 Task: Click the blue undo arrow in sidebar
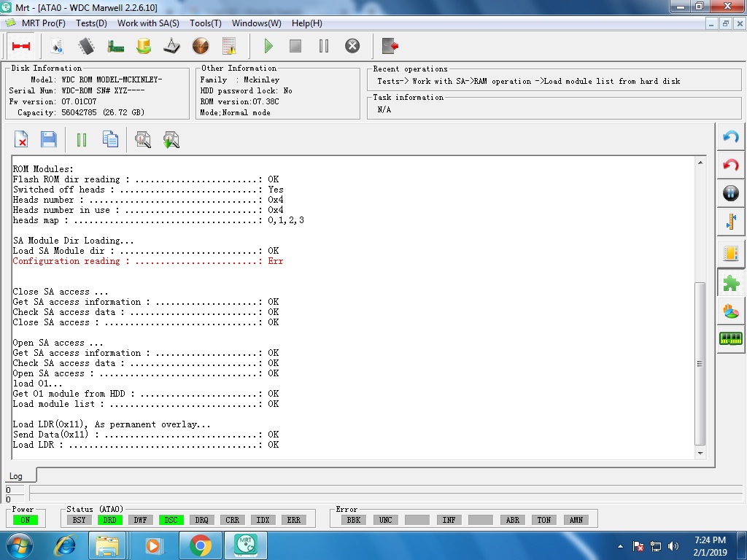coord(731,138)
